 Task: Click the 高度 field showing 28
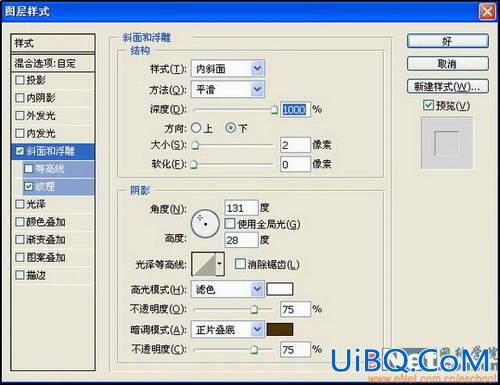241,240
